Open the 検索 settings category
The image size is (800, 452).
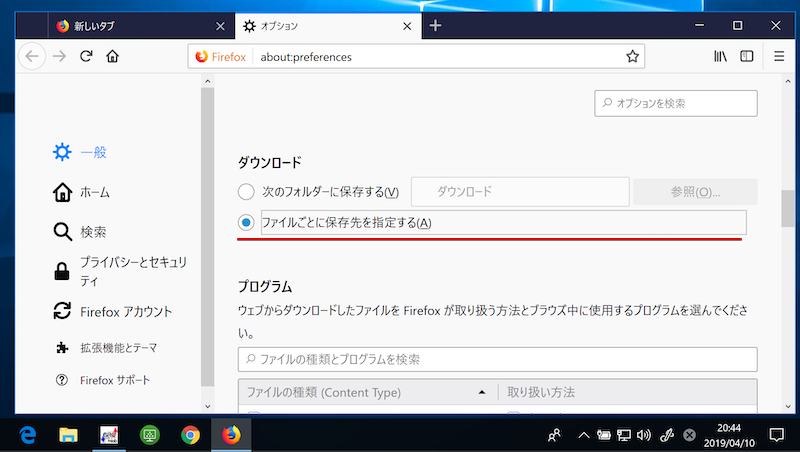coord(93,232)
